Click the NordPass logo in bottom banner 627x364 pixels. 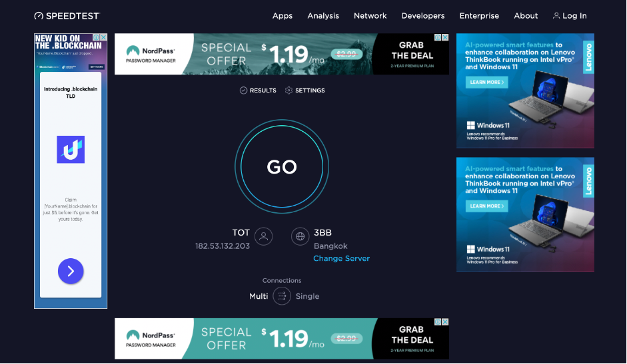(151, 339)
